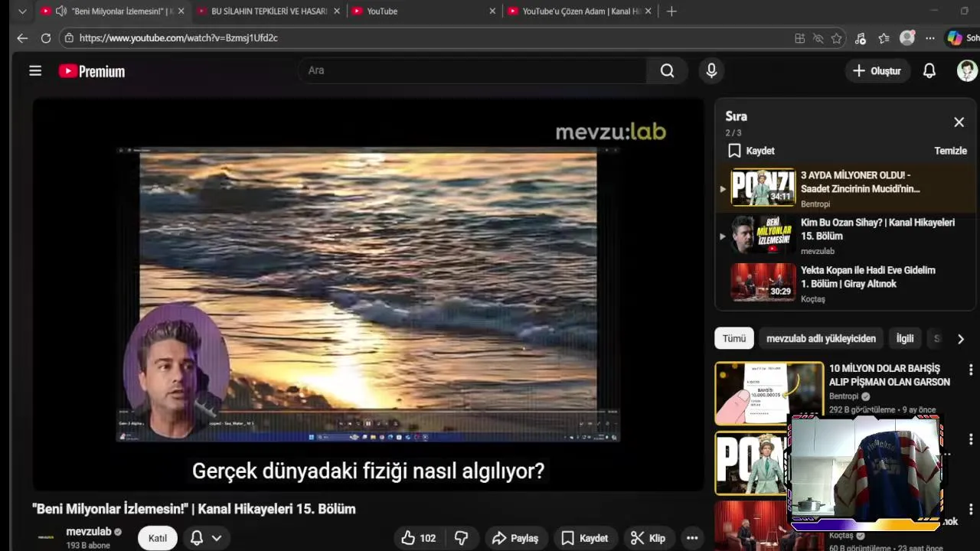Image resolution: width=980 pixels, height=551 pixels.
Task: Open the favorites list icon
Action: [884, 38]
